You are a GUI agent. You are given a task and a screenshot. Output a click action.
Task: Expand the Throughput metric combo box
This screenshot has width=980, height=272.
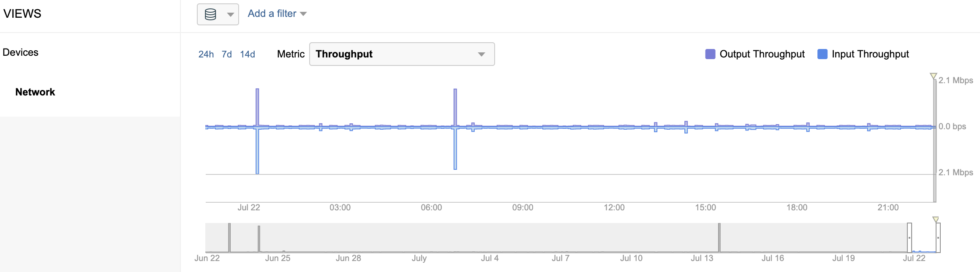pyautogui.click(x=402, y=54)
